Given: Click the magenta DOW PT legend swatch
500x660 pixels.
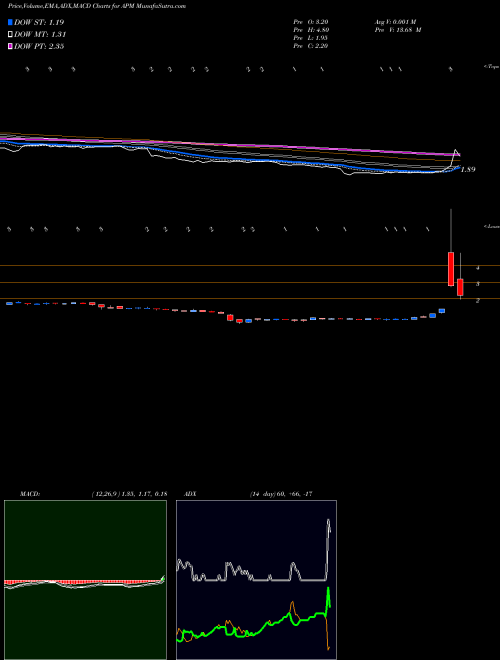Looking at the screenshot, I should [11, 46].
